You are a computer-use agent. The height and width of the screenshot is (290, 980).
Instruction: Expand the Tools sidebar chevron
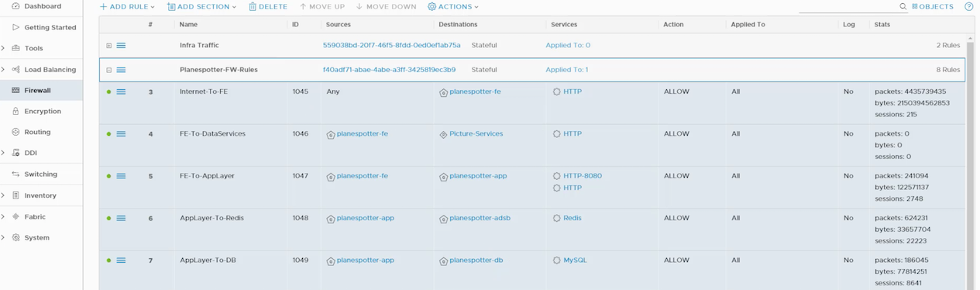pyautogui.click(x=3, y=48)
